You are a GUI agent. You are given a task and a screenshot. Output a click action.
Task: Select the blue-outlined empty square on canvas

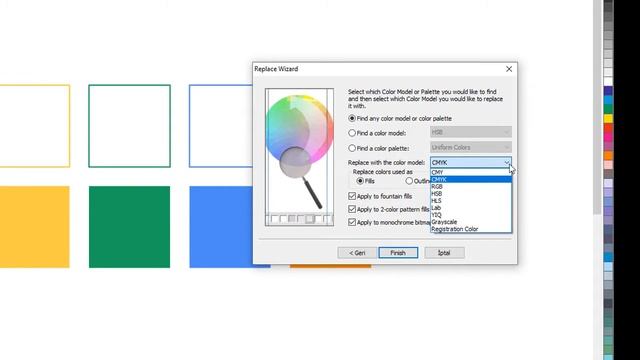pyautogui.click(x=220, y=126)
